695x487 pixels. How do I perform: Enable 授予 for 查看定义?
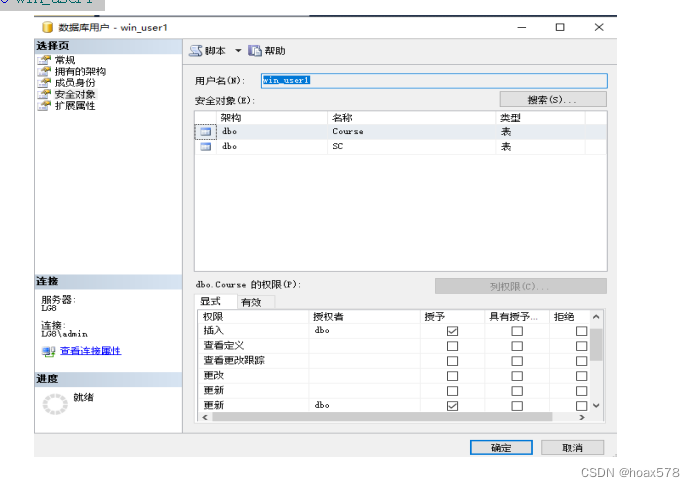point(453,346)
